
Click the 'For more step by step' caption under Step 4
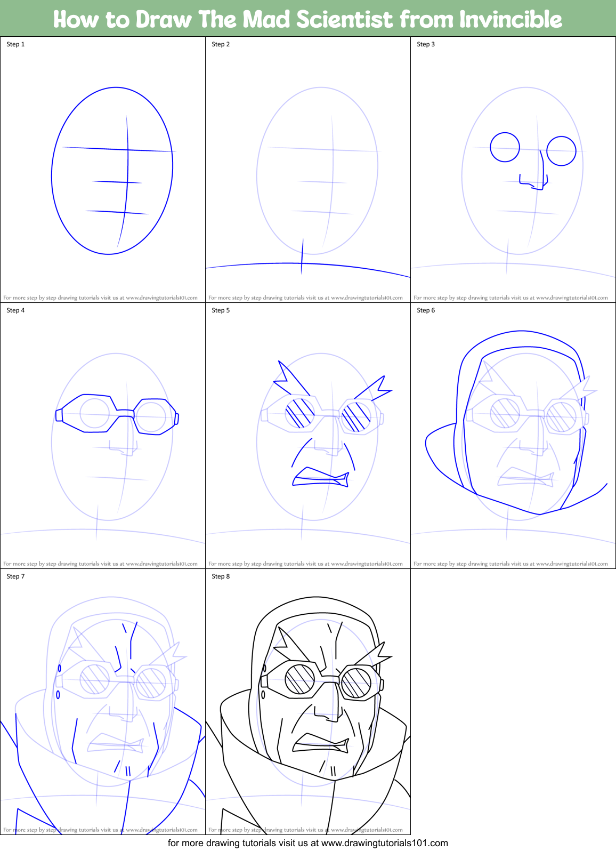100,564
